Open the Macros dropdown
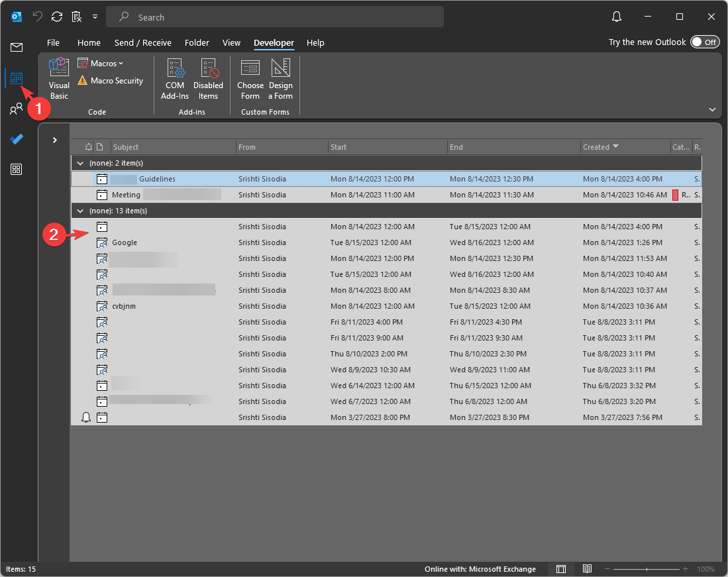This screenshot has width=728, height=577. pos(101,64)
